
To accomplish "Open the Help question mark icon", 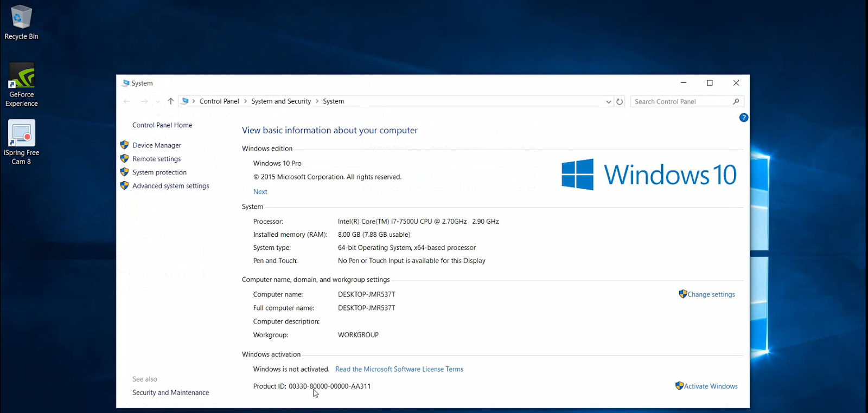I will [744, 118].
